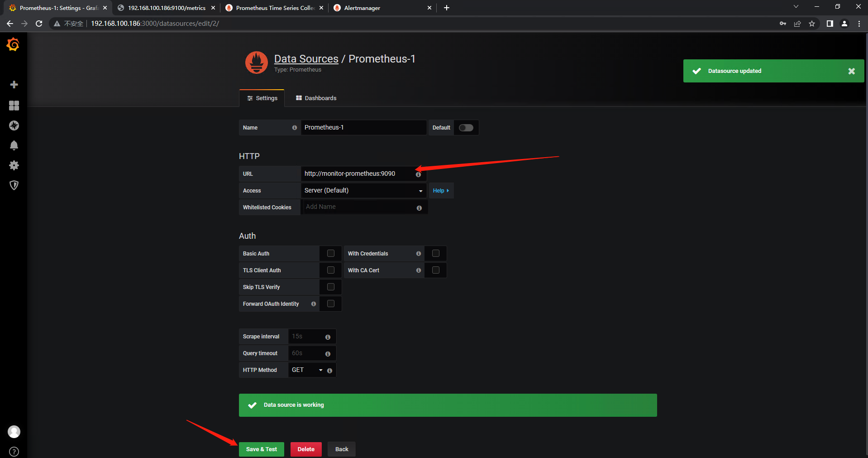This screenshot has width=868, height=458.
Task: Close the Alertmanager browser tab
Action: [x=429, y=8]
